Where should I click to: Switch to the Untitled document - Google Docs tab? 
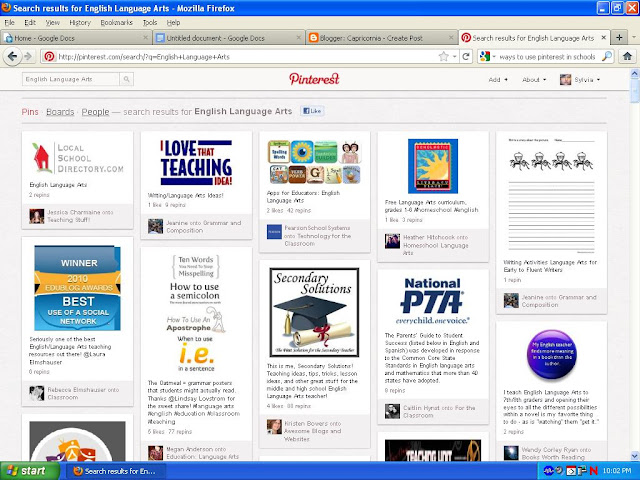pyautogui.click(x=229, y=38)
